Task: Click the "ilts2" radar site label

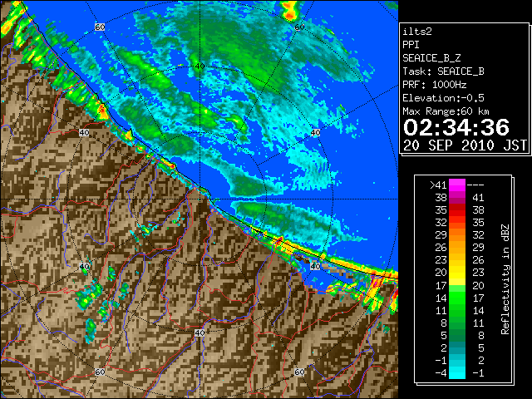Action: click(417, 32)
